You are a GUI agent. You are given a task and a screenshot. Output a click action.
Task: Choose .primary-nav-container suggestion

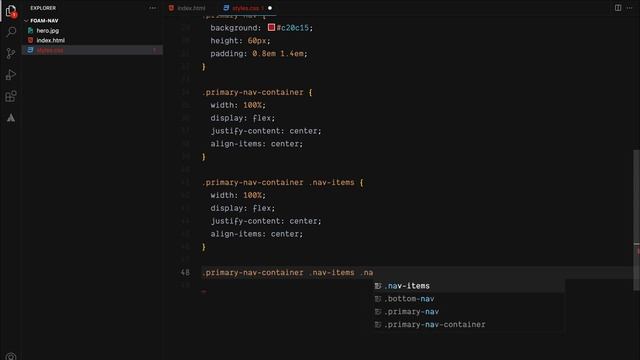pyautogui.click(x=468, y=324)
